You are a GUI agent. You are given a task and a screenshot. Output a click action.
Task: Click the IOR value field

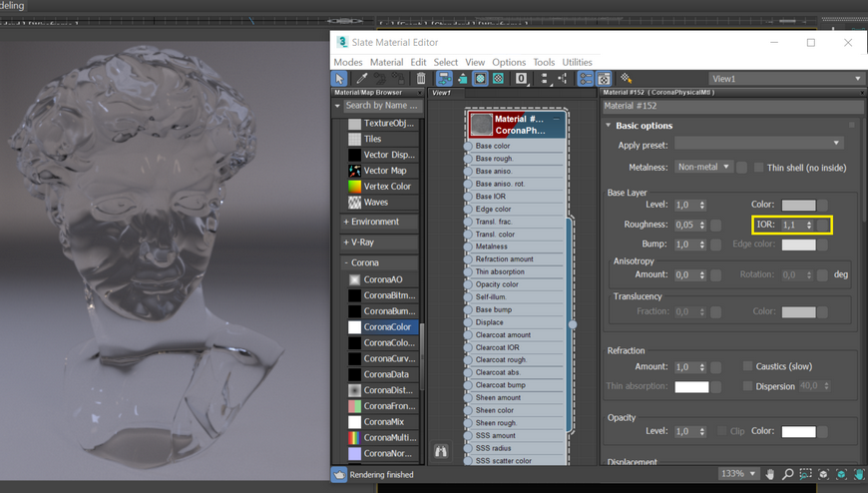[792, 226]
